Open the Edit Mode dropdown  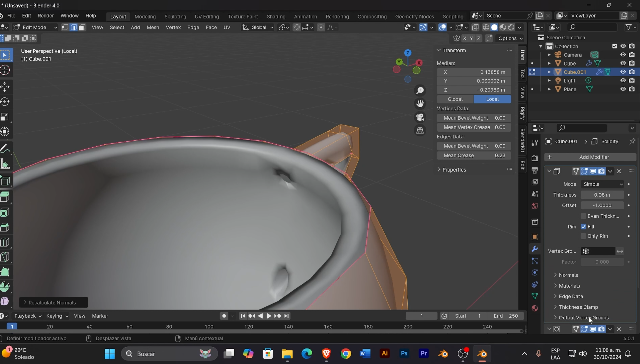point(35,27)
